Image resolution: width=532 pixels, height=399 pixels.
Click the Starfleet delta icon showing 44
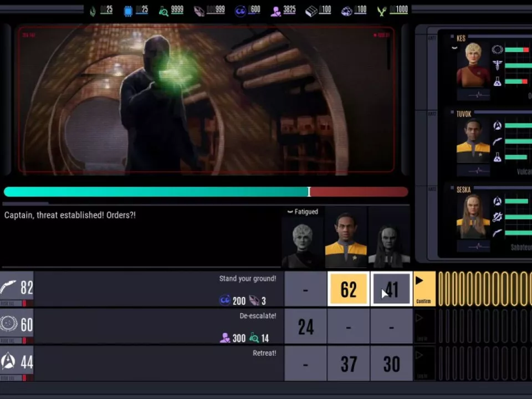(8, 361)
